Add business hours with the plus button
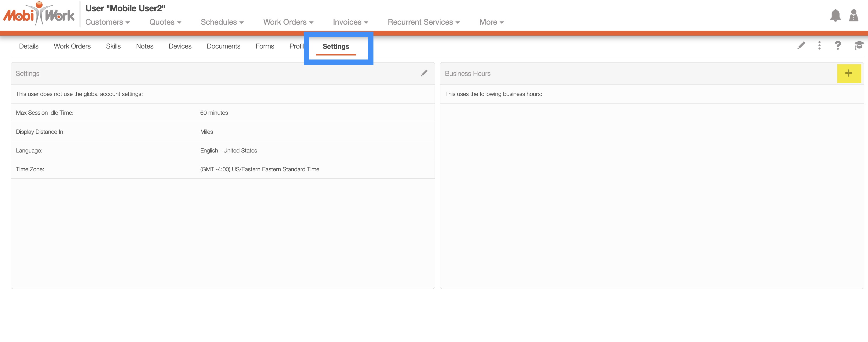The height and width of the screenshot is (342, 868). [x=848, y=73]
